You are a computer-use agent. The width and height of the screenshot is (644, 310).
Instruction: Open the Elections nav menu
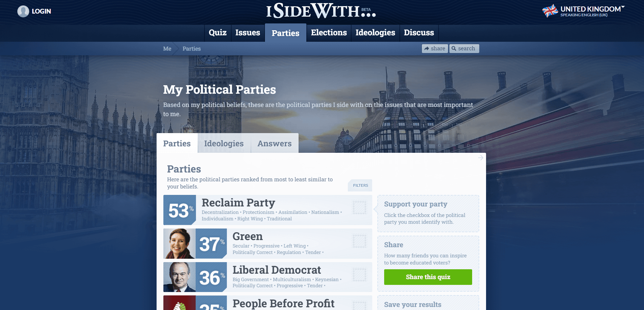point(329,33)
